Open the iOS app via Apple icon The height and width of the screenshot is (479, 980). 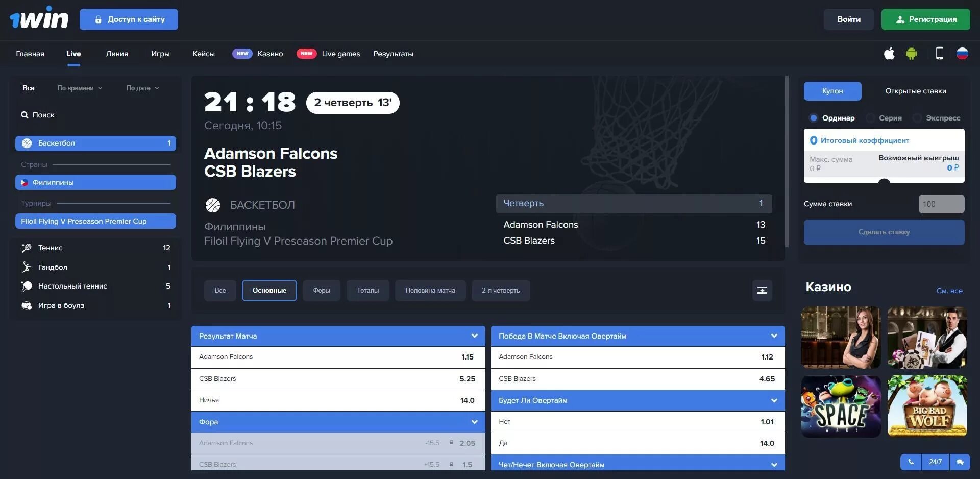889,54
